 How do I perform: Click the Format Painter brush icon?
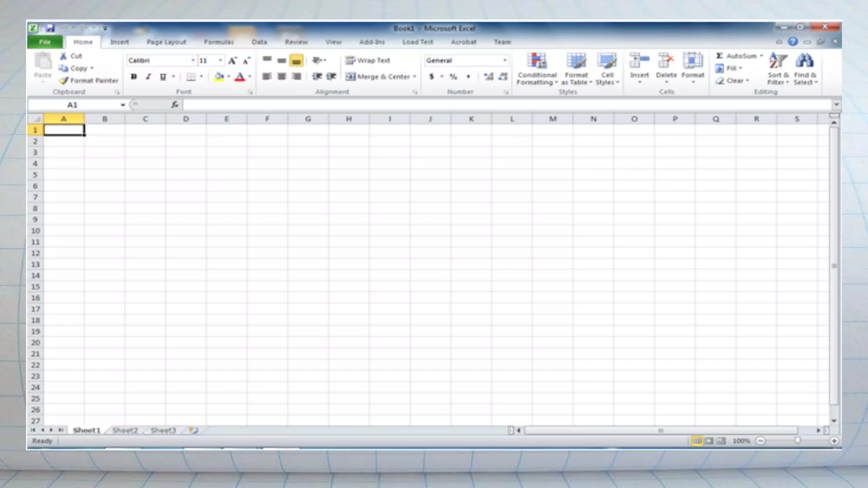pyautogui.click(x=64, y=80)
